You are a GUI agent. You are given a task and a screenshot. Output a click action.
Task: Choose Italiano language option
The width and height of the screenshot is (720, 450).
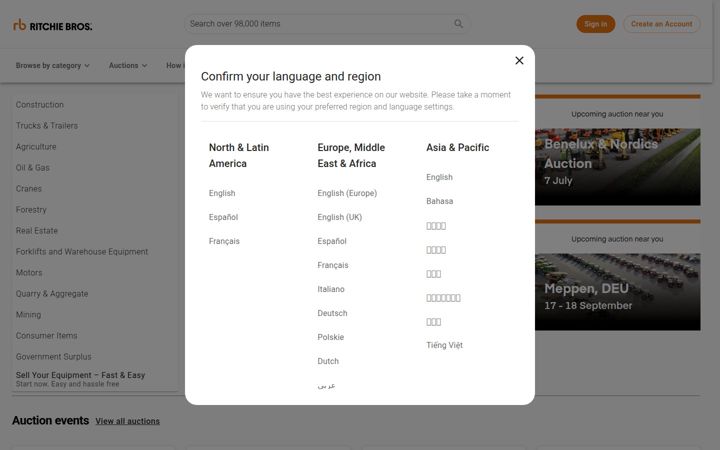331,289
